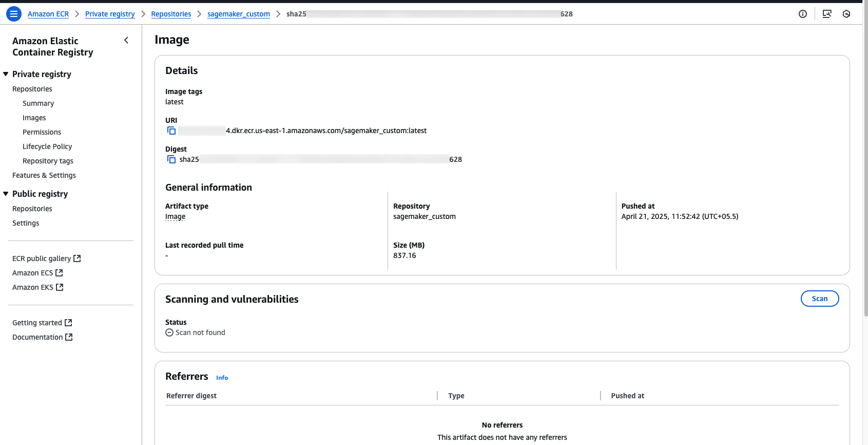Go to Amazon ECR breadcrumb
Viewport: 868px width, 445px height.
point(48,14)
